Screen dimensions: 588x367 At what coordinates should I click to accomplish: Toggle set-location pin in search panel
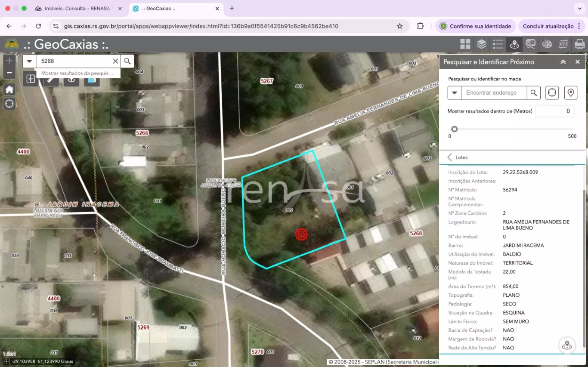[570, 93]
